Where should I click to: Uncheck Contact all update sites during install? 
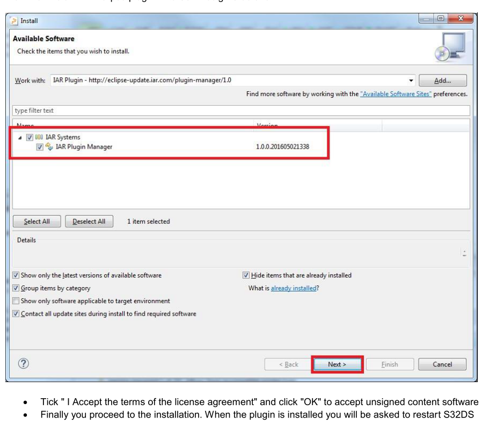[16, 314]
